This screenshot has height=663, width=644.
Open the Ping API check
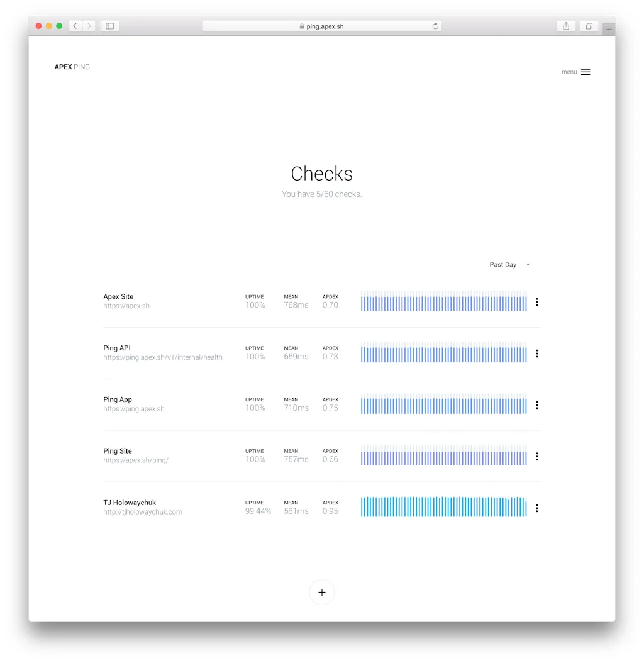click(x=117, y=348)
